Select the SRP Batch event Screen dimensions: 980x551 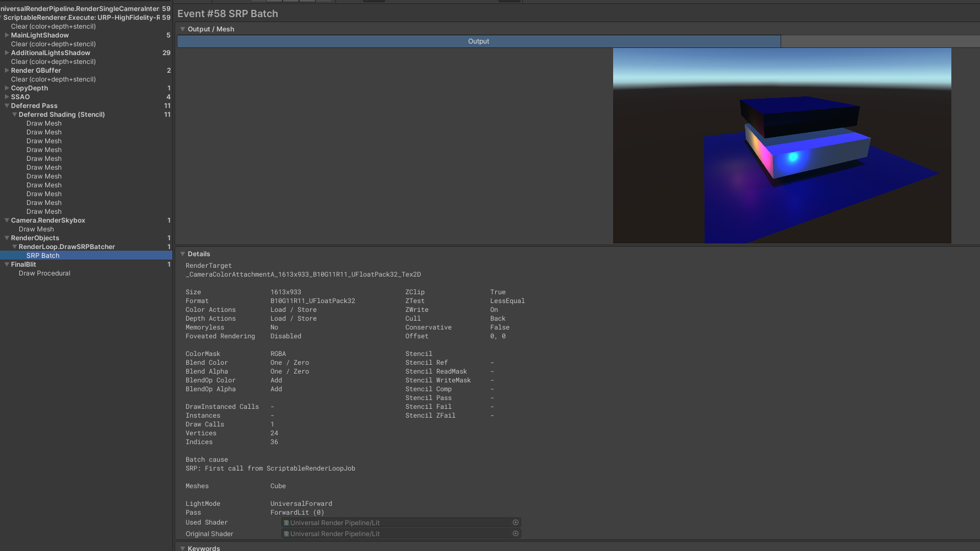[x=43, y=256]
